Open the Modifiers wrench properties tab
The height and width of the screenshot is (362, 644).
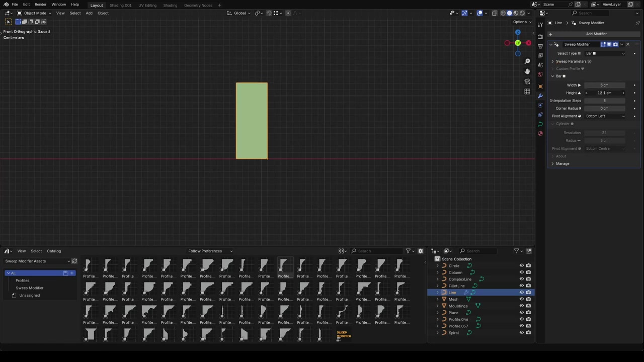[x=540, y=96]
